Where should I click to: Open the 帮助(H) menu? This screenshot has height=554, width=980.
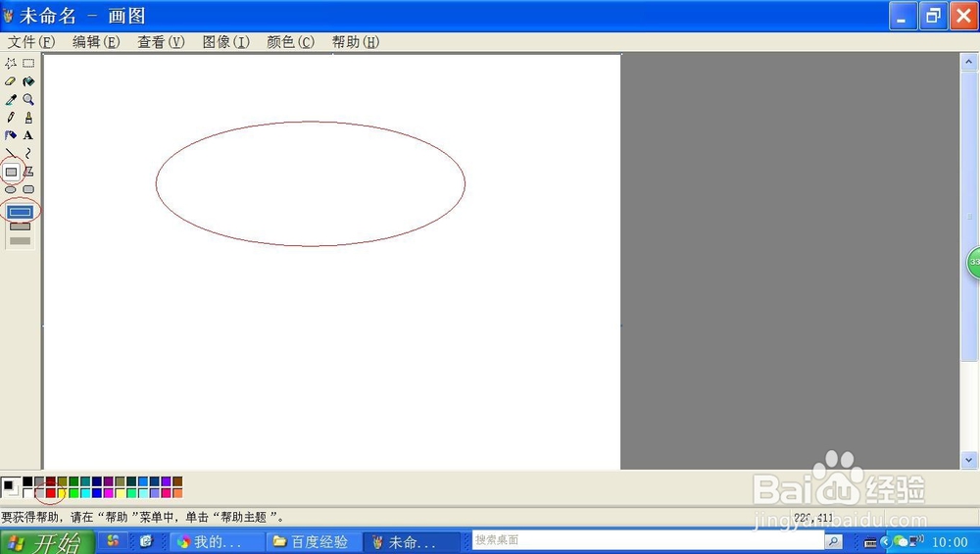(356, 42)
